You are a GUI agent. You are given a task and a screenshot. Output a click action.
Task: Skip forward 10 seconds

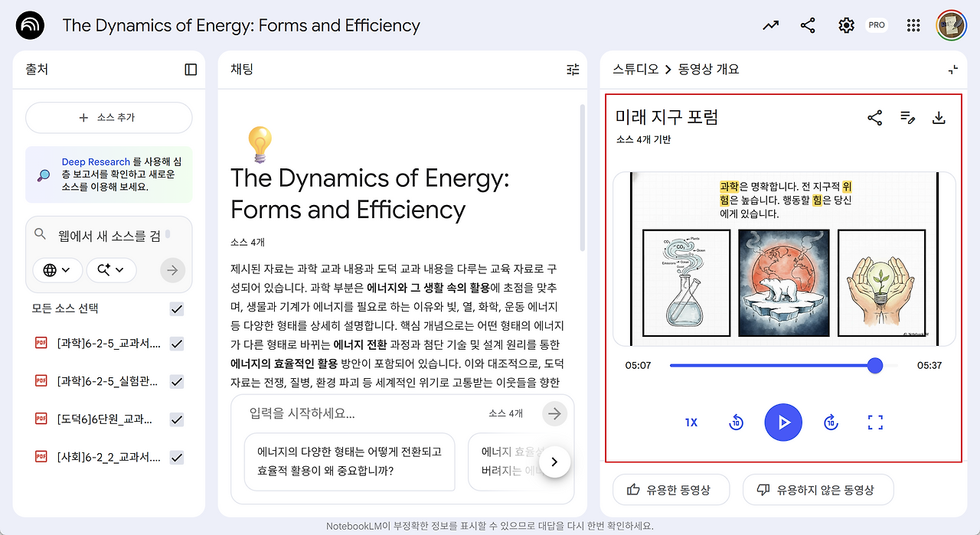(x=831, y=422)
